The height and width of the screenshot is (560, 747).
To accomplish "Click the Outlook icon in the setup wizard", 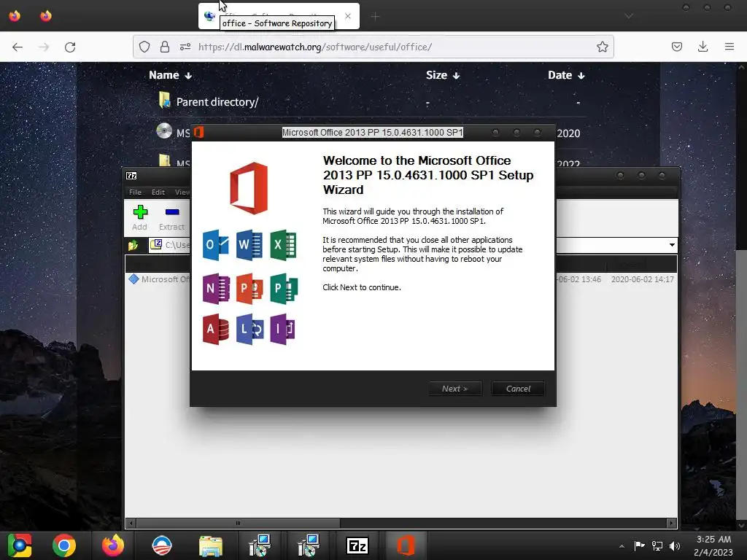I will click(216, 245).
